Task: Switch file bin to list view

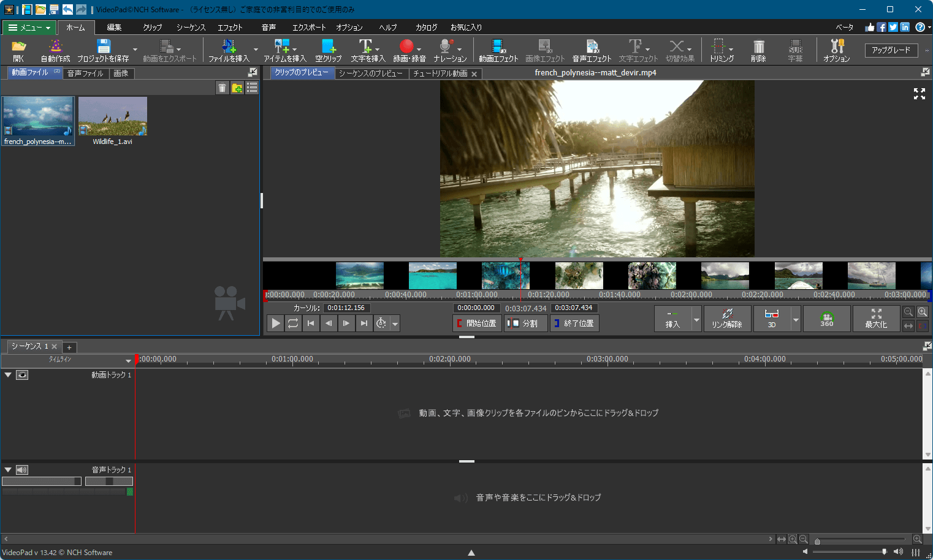Action: (x=252, y=88)
